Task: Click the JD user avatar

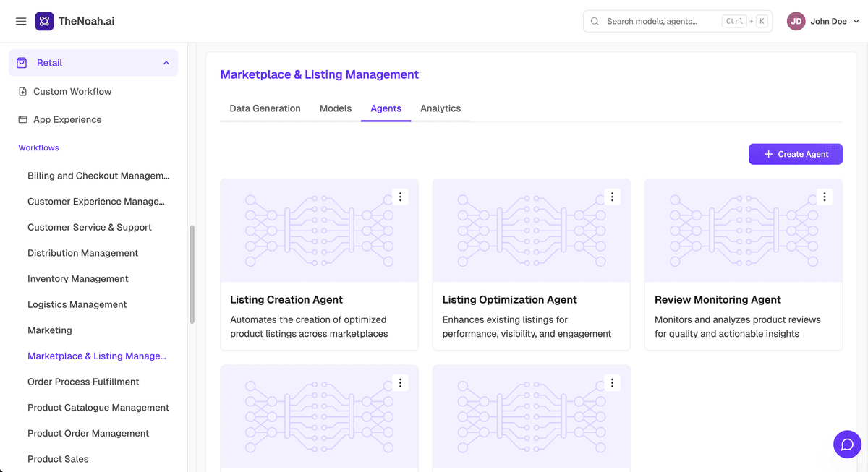Action: point(796,22)
